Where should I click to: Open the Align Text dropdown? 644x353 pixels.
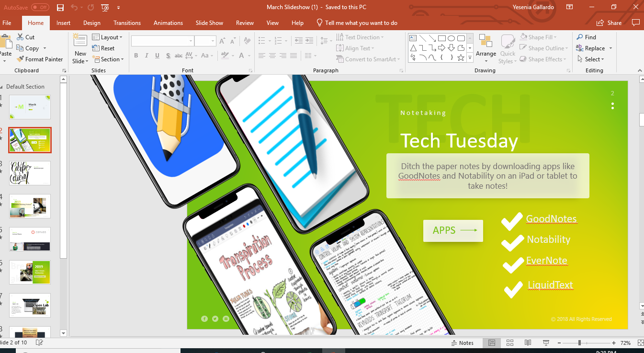pyautogui.click(x=355, y=48)
